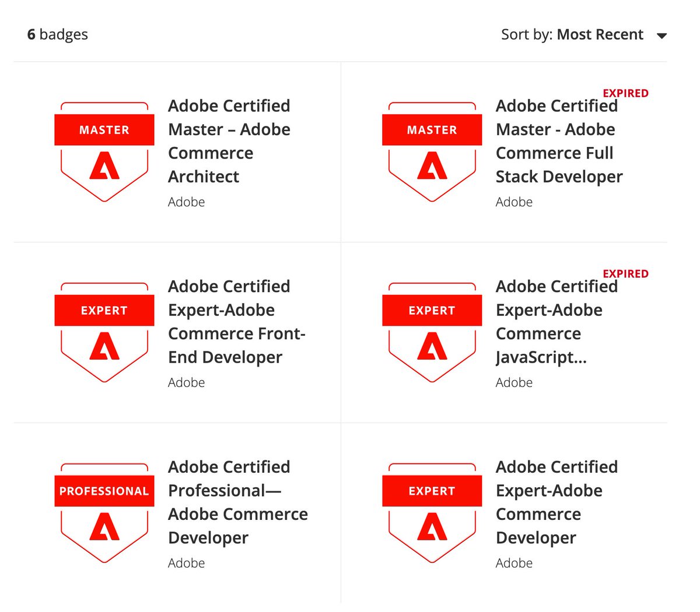The width and height of the screenshot is (700, 612).
Task: Open Adobe Certified Expert-Adobe Commerce Developer title
Action: tap(556, 502)
